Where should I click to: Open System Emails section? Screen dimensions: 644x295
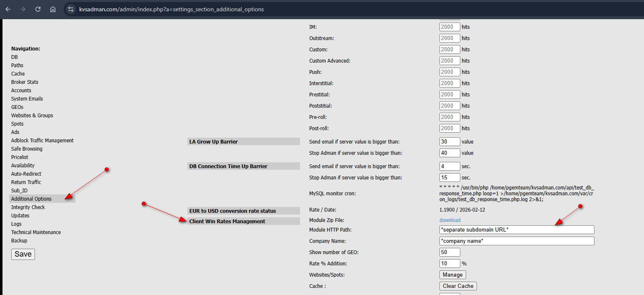27,99
